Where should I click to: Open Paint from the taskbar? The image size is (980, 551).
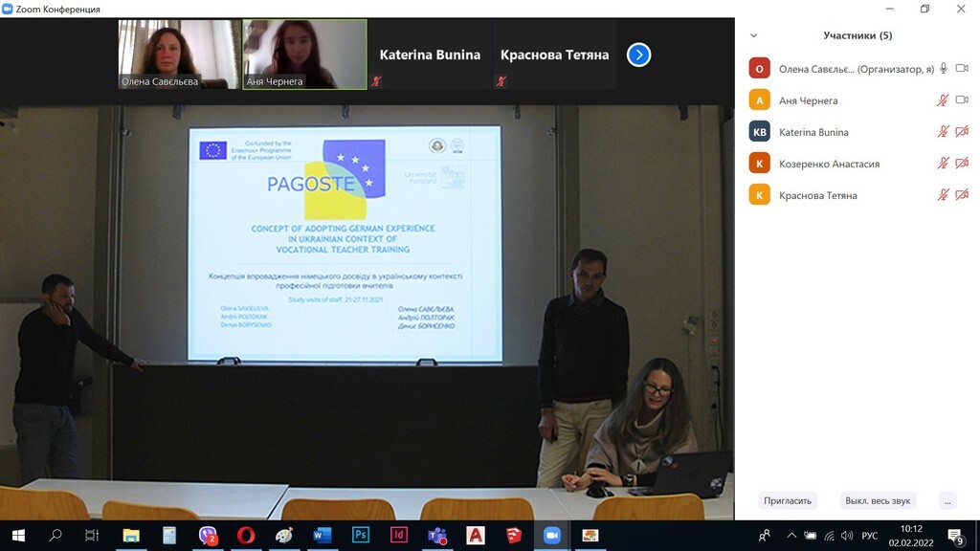tap(284, 536)
